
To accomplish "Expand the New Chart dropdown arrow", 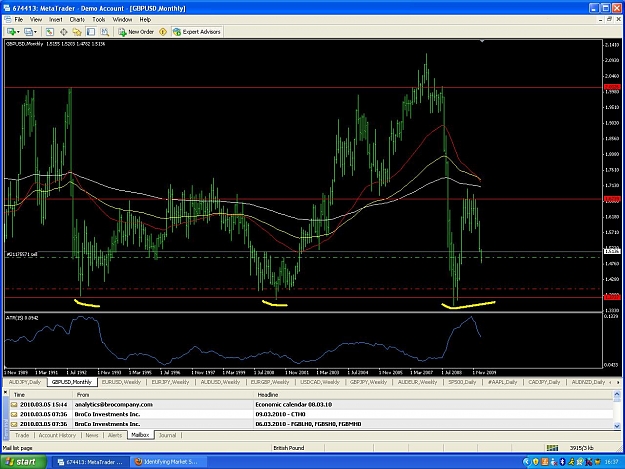I will (x=18, y=32).
